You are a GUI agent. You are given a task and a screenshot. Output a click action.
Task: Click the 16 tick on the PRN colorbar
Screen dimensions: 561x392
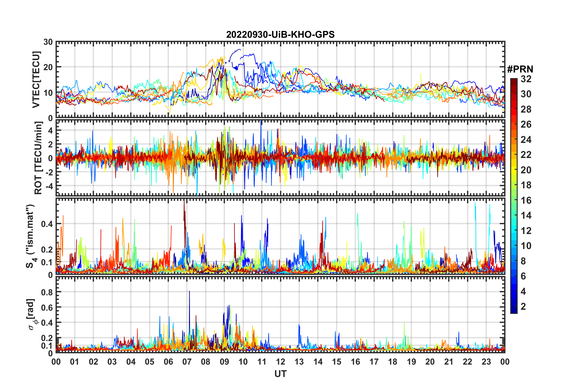click(526, 200)
